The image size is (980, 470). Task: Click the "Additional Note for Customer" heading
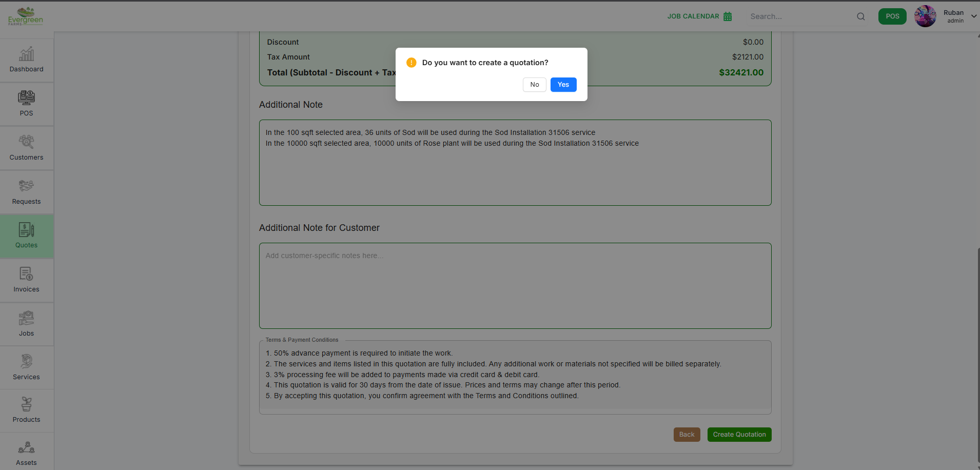click(319, 228)
